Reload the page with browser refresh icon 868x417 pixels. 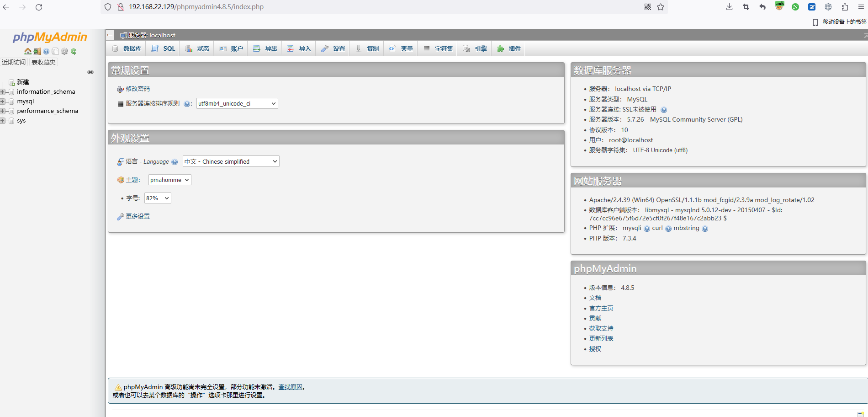point(39,7)
